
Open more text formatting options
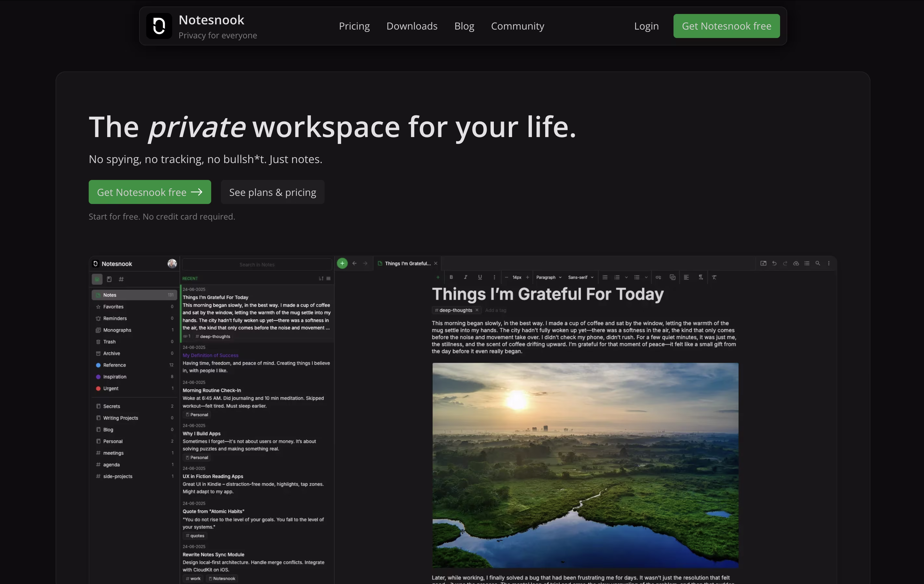(494, 277)
